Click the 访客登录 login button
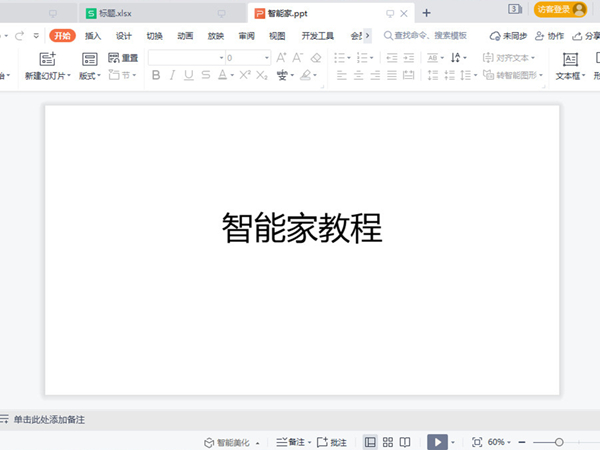 coord(560,9)
